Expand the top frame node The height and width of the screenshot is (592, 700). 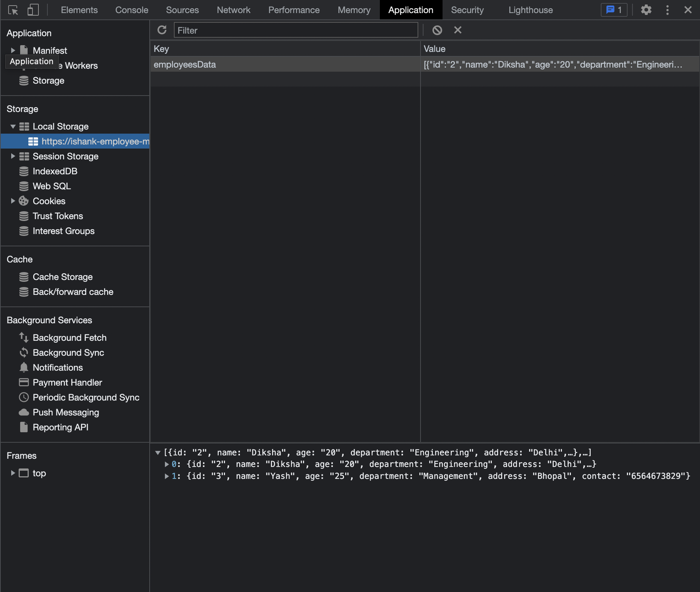(13, 473)
